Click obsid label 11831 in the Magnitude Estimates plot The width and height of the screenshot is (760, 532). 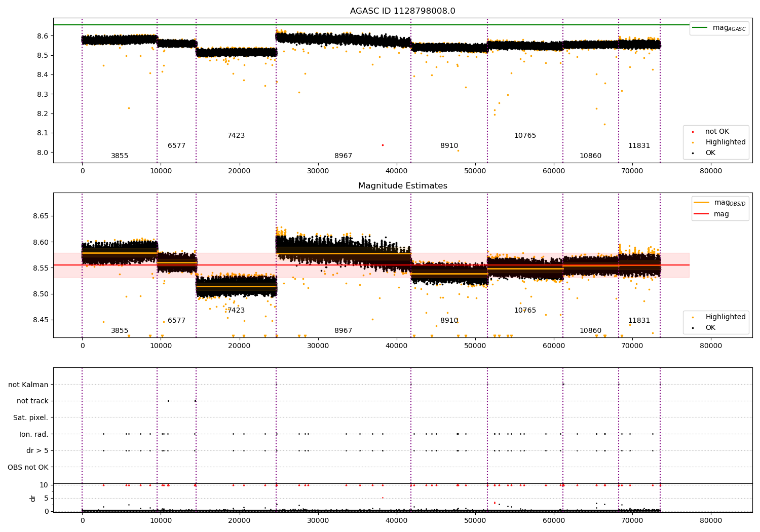pyautogui.click(x=639, y=321)
